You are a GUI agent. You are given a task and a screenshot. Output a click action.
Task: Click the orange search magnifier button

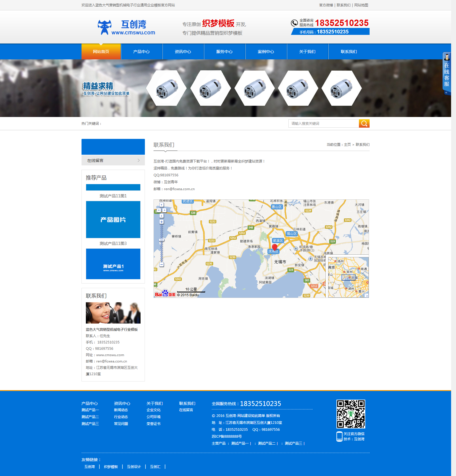(364, 123)
